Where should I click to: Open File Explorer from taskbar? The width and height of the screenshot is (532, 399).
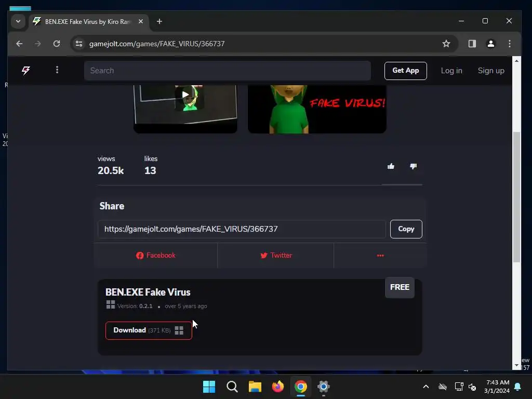(255, 387)
